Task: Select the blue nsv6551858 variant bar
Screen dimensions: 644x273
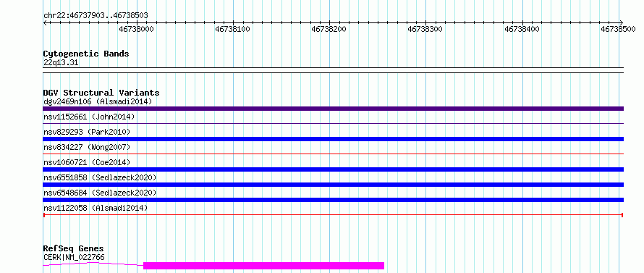Action: [333, 185]
